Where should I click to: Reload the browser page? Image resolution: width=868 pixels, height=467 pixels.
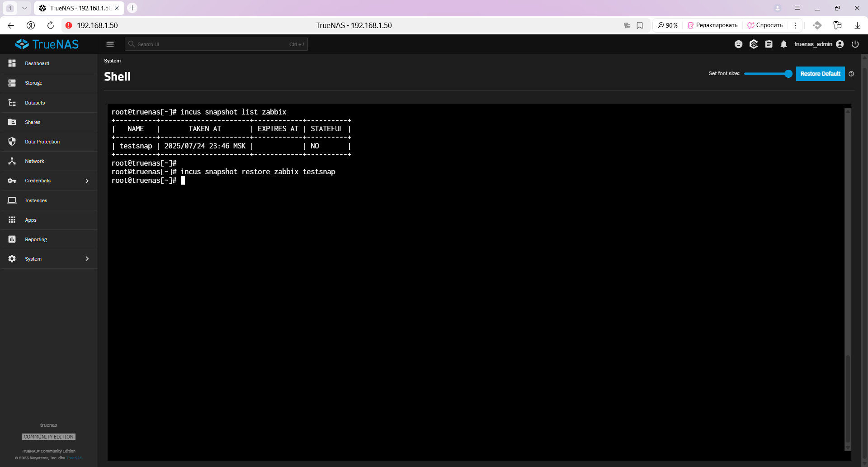point(51,25)
